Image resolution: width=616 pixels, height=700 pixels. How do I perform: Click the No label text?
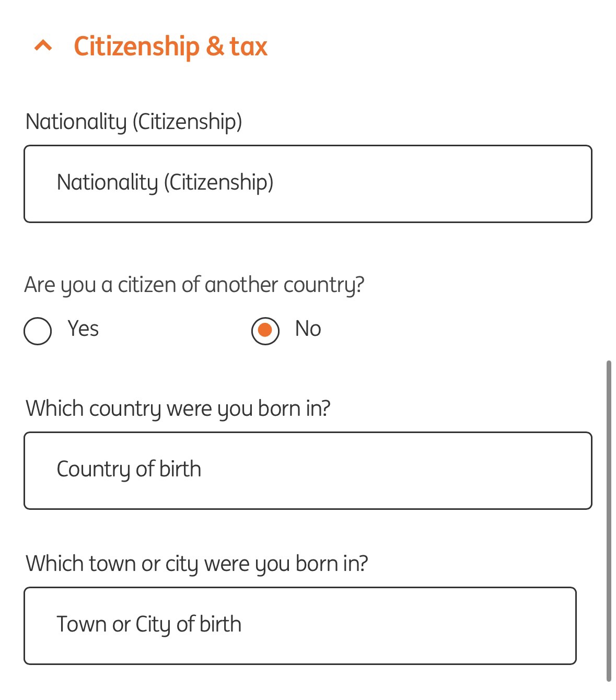(308, 329)
